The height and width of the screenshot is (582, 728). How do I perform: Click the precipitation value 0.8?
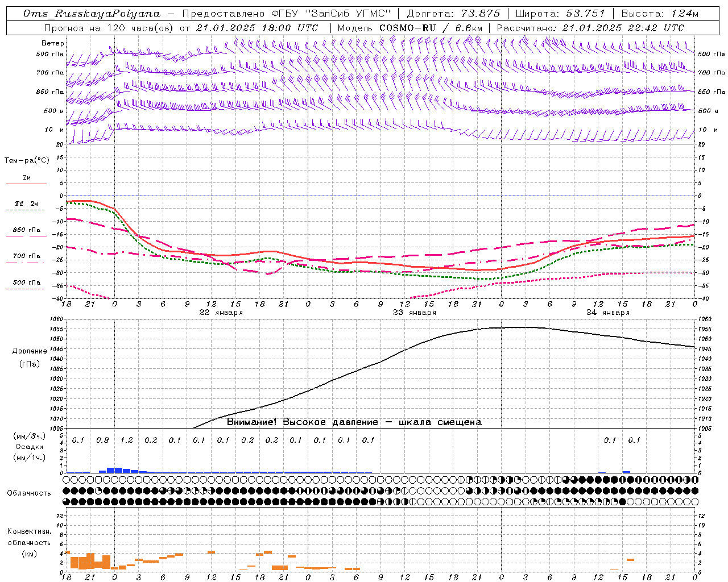click(102, 440)
